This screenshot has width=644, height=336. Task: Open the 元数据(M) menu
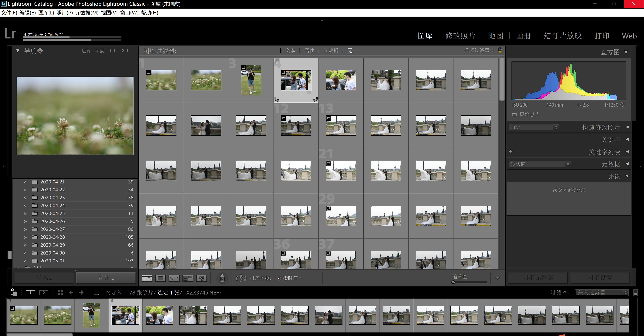(x=87, y=13)
